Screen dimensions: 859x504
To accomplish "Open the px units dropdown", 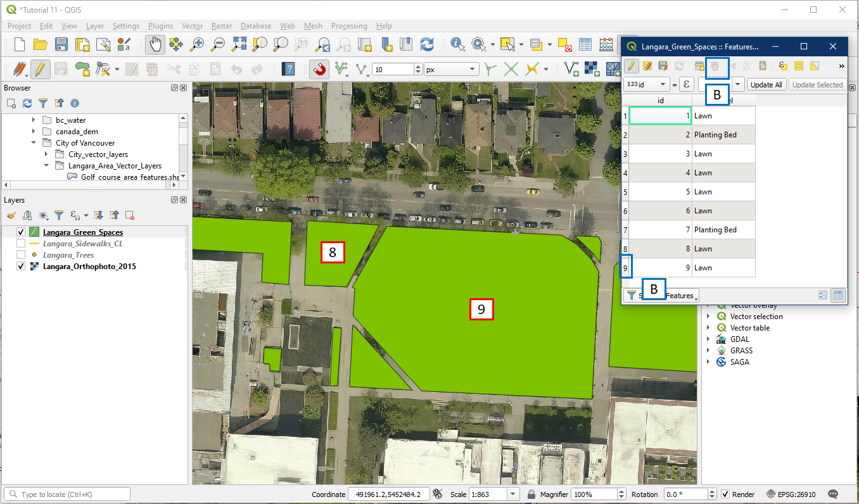I will (x=451, y=69).
